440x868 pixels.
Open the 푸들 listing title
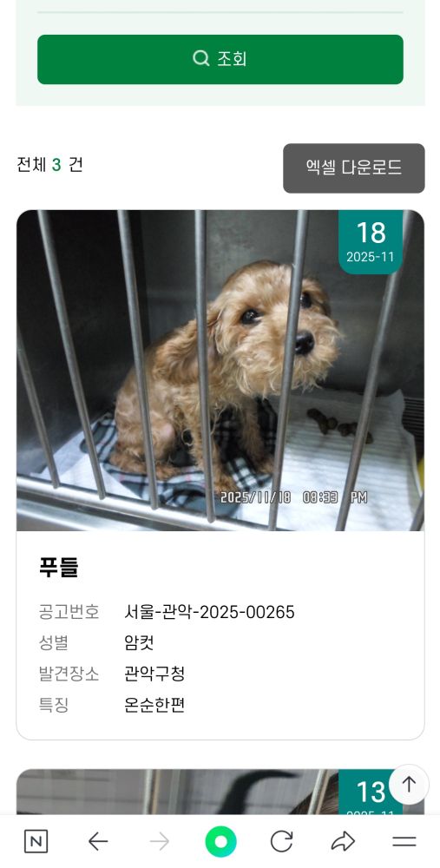59,568
